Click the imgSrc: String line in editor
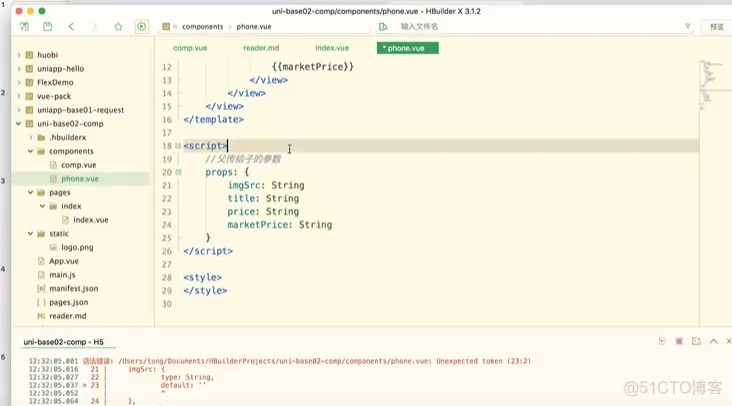Image resolution: width=732 pixels, height=406 pixels. tap(266, 185)
